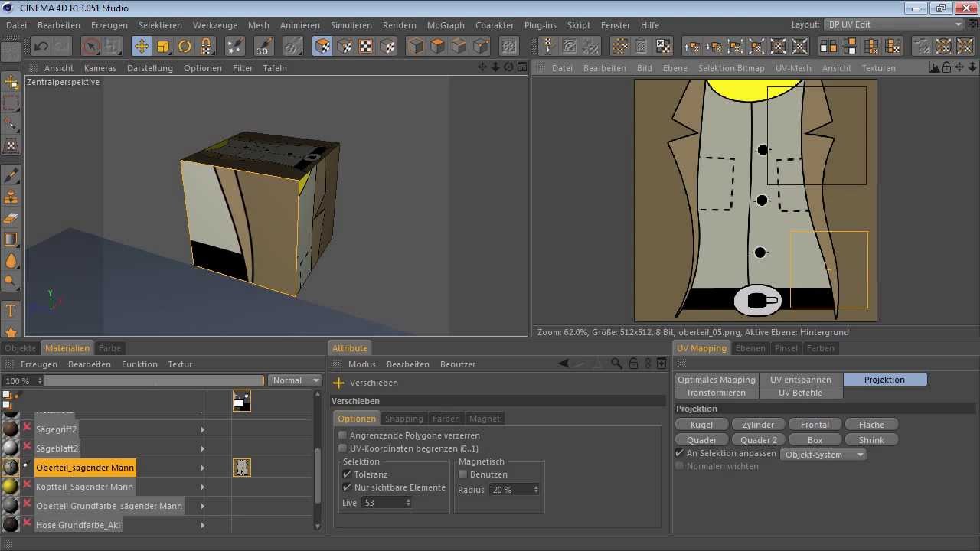Open the Normal blend mode dropdown
This screenshot has width=980, height=551.
point(296,380)
